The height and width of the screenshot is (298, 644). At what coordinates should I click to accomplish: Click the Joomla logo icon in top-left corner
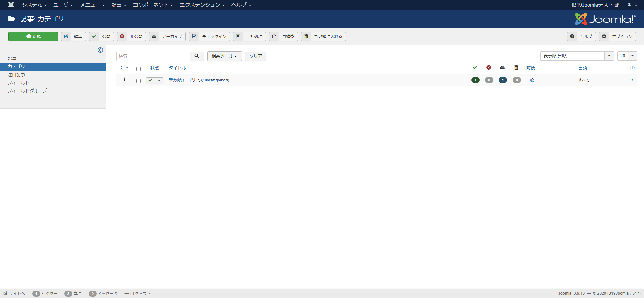point(11,5)
